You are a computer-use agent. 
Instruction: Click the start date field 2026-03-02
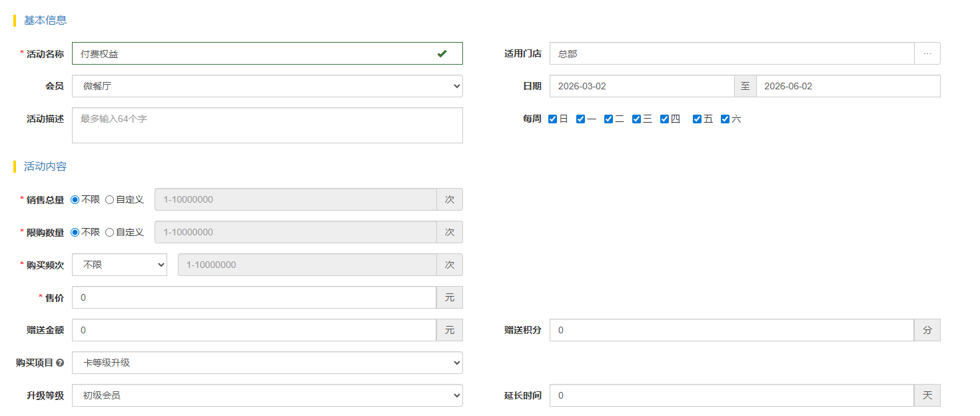tap(641, 86)
